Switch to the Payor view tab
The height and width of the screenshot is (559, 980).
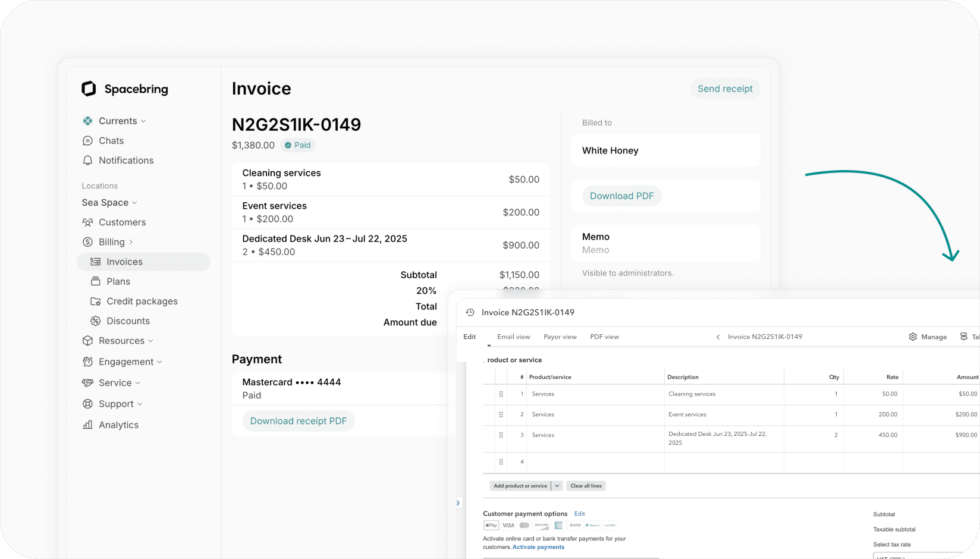559,337
